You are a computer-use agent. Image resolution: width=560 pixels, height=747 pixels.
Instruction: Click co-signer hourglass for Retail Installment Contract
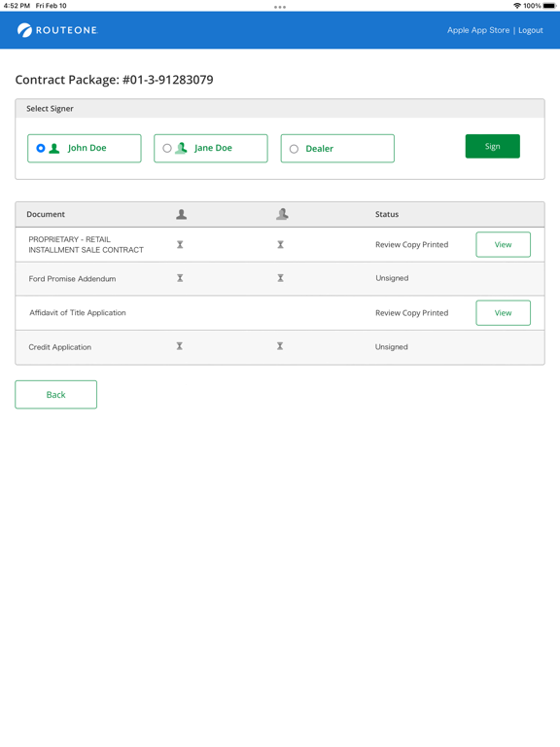click(x=280, y=244)
